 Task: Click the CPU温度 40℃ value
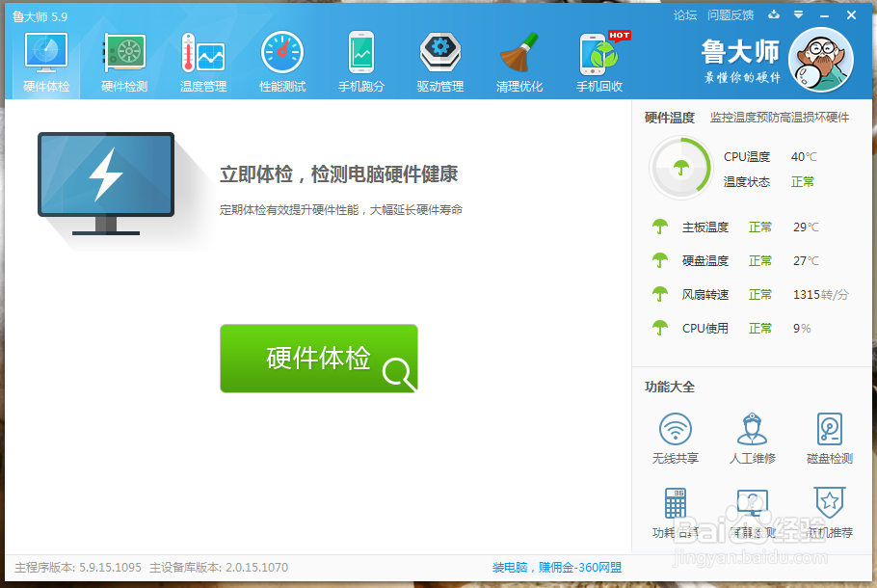804,157
